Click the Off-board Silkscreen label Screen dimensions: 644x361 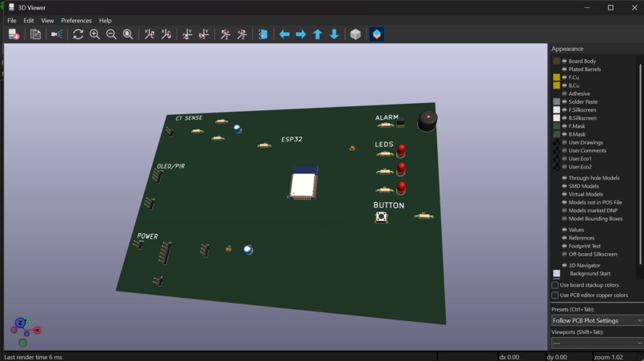point(593,254)
